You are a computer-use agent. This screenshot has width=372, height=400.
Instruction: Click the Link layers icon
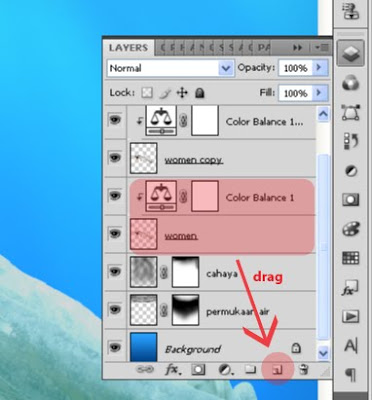point(145,370)
